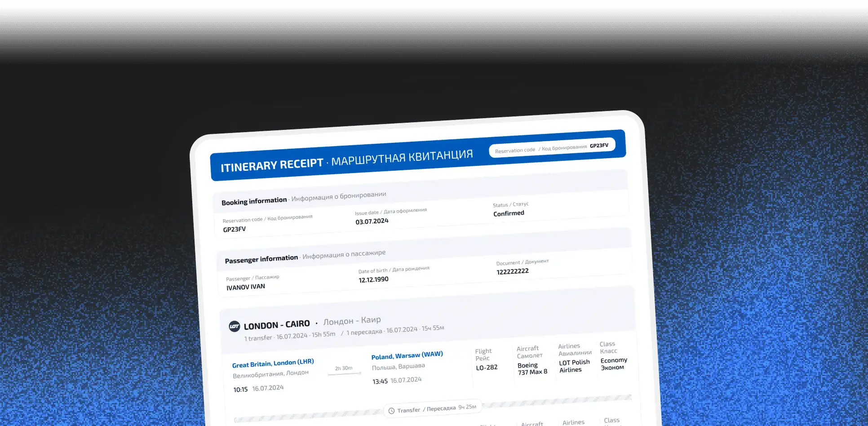Open the Great Britain, London (LHR) link
Viewport: 868px width, 426px height.
(x=273, y=363)
